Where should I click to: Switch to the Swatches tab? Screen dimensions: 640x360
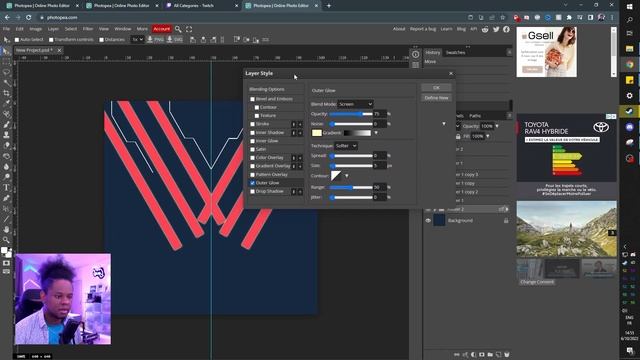pos(455,53)
